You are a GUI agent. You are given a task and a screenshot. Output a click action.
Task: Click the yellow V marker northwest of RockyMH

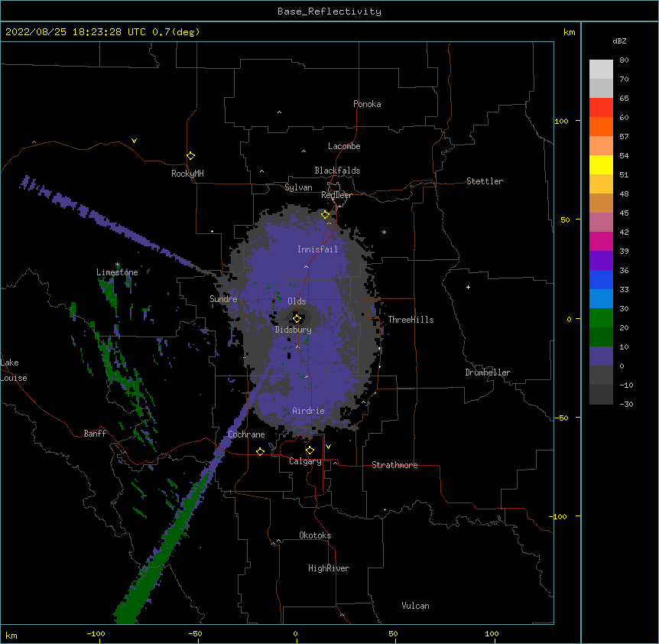pos(134,141)
